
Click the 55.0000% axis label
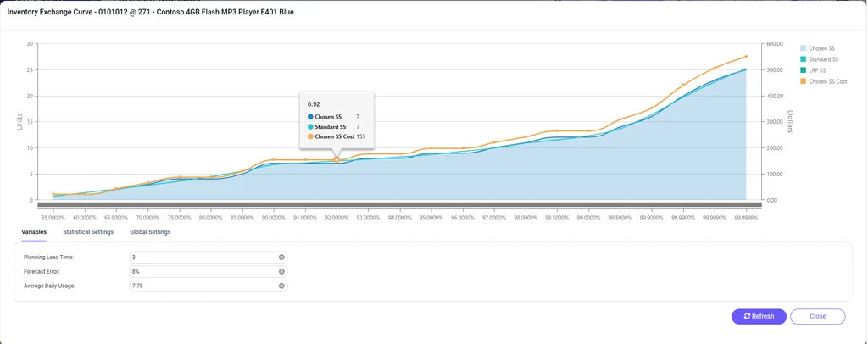pyautogui.click(x=53, y=218)
